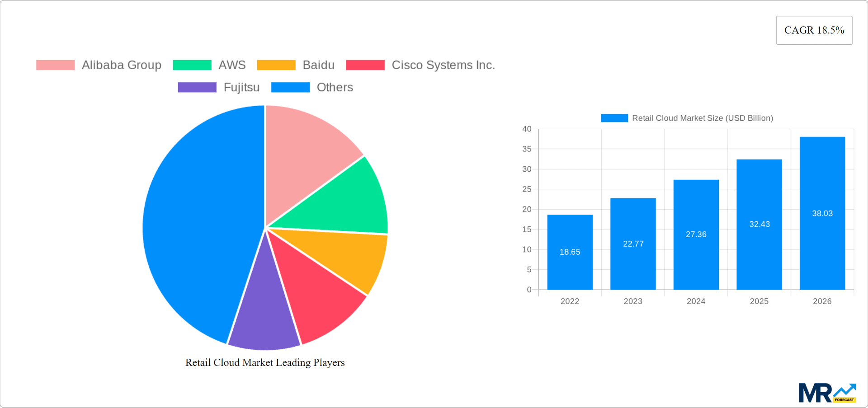Click the MR Forecast logo
This screenshot has width=868, height=408.
pyautogui.click(x=828, y=392)
